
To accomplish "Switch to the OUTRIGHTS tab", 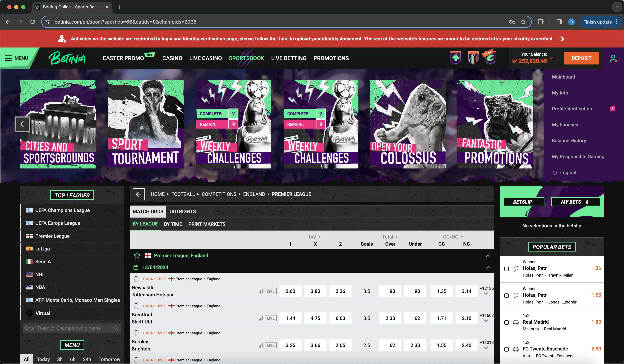I will [x=183, y=211].
